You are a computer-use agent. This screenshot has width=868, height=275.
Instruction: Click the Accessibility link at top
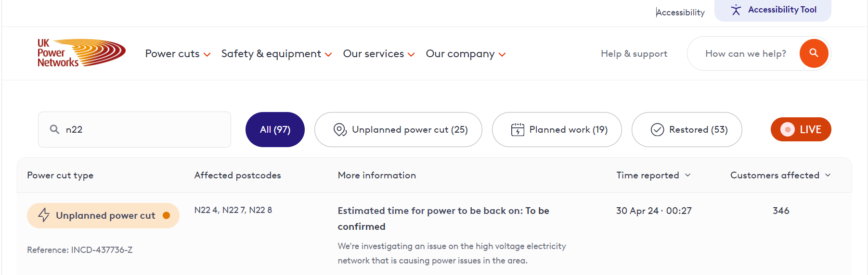[x=680, y=12]
